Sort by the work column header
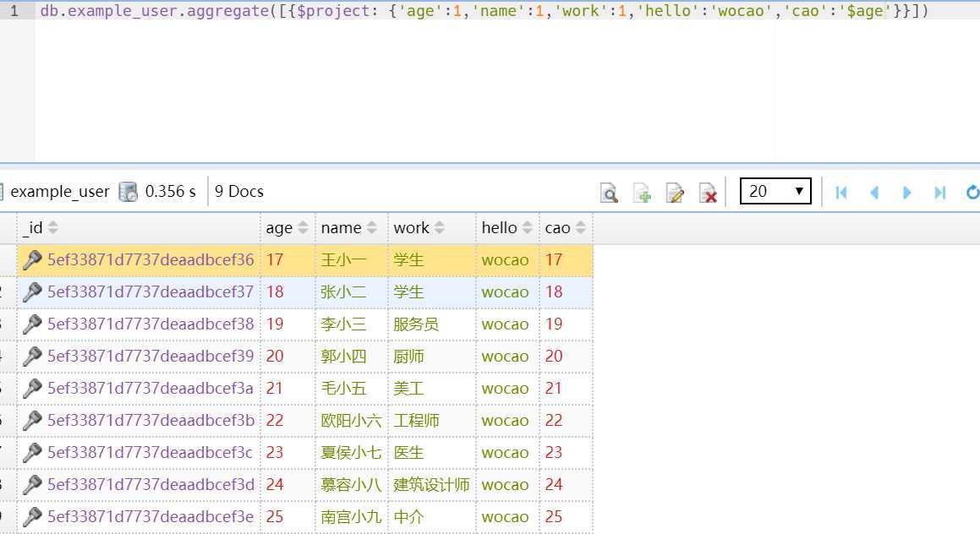Viewport: 980px width, 534px height. (432, 228)
